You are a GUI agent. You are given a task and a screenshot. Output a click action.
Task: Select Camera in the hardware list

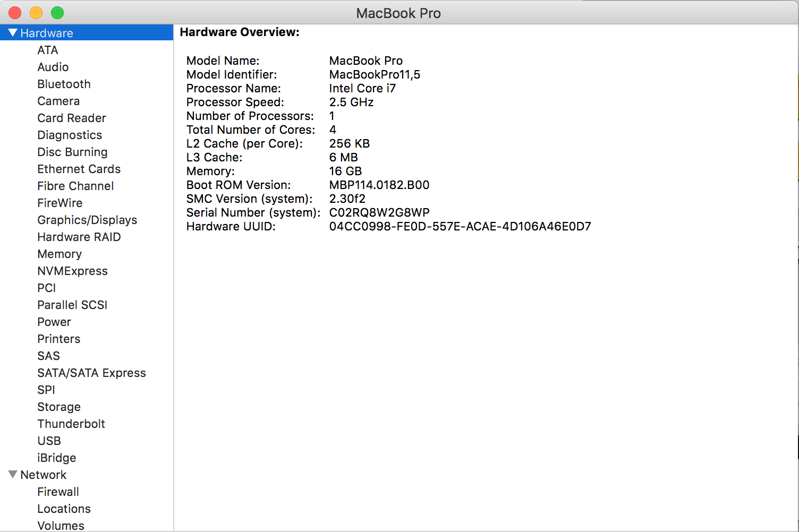[58, 101]
